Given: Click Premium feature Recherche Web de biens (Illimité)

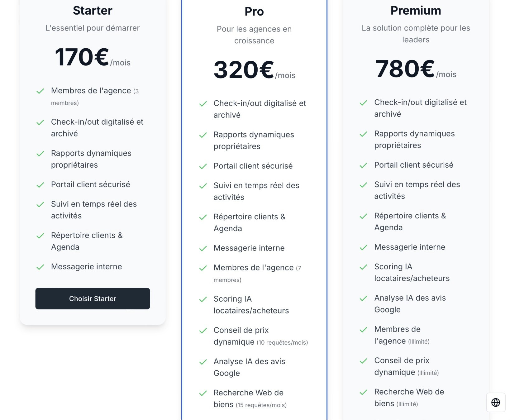Looking at the screenshot, I should pos(409,398).
